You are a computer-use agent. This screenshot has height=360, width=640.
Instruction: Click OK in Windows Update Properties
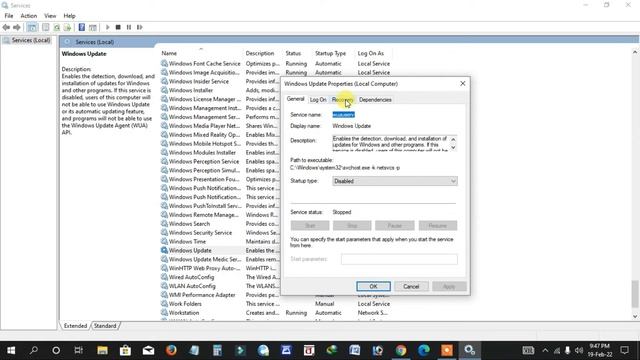coord(373,287)
